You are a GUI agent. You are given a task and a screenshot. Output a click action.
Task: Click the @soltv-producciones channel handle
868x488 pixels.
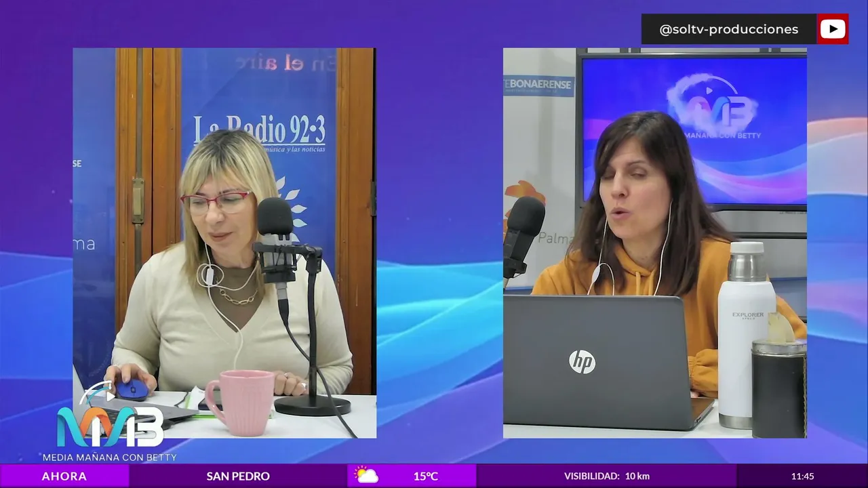tap(729, 29)
